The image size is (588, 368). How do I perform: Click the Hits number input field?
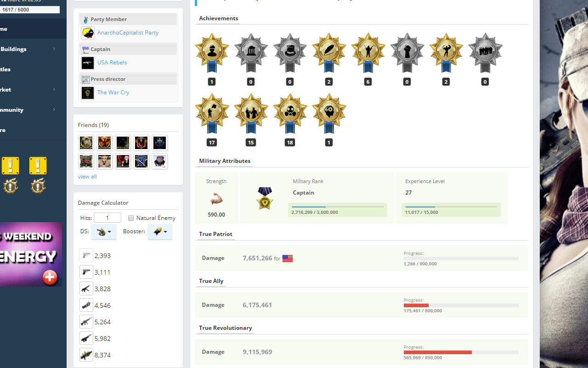click(x=107, y=218)
